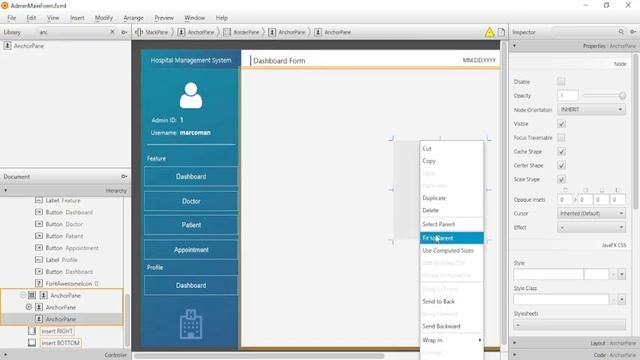Open the Modify menu
The height and width of the screenshot is (360, 640).
coord(104,18)
